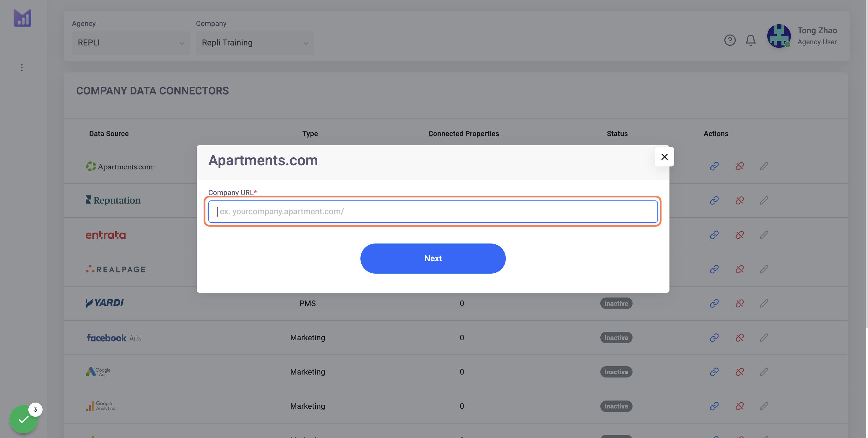Click edit pencil for RealPage row
868x438 pixels.
tap(763, 269)
